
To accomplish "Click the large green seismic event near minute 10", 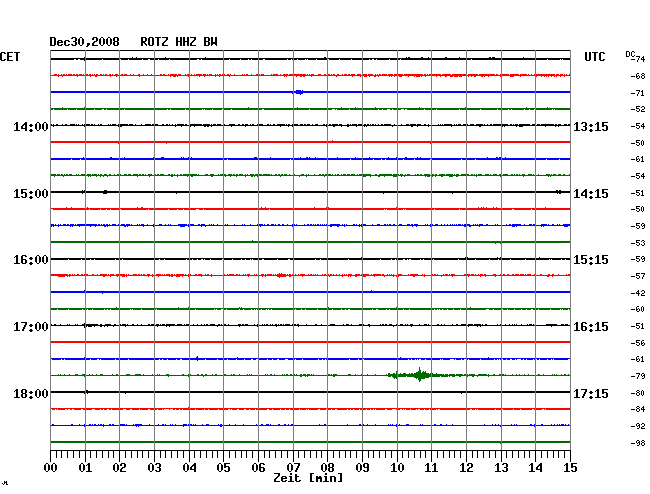I will coord(420,375).
